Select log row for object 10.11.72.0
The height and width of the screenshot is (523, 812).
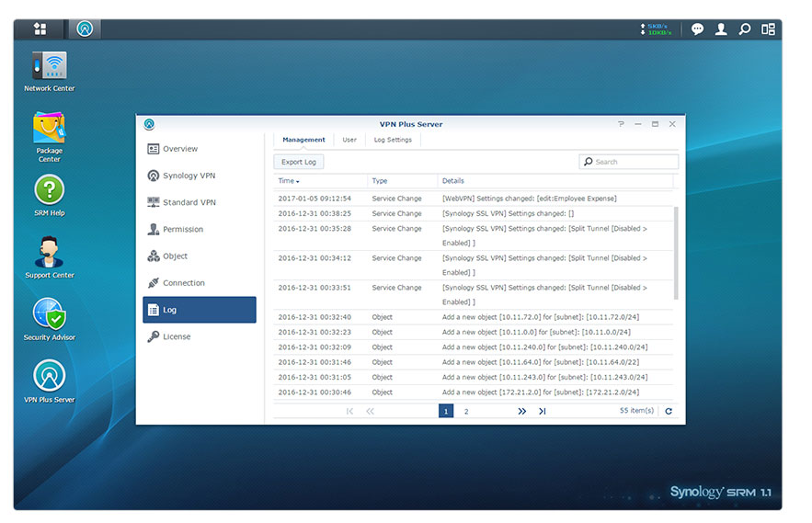click(474, 317)
